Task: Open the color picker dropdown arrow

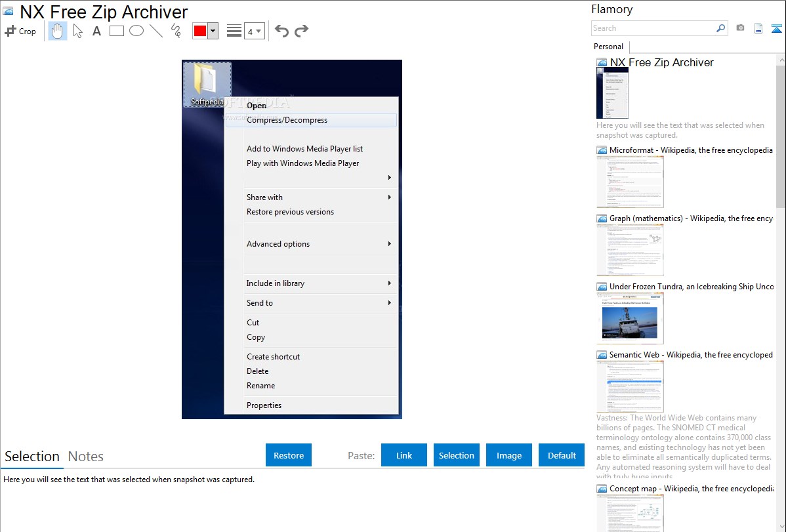Action: click(x=213, y=31)
